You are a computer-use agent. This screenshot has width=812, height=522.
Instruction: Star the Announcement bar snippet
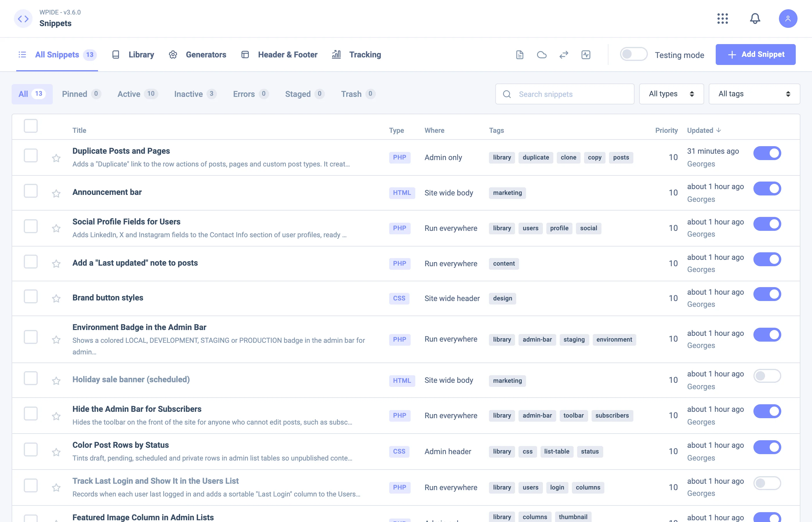click(x=56, y=193)
